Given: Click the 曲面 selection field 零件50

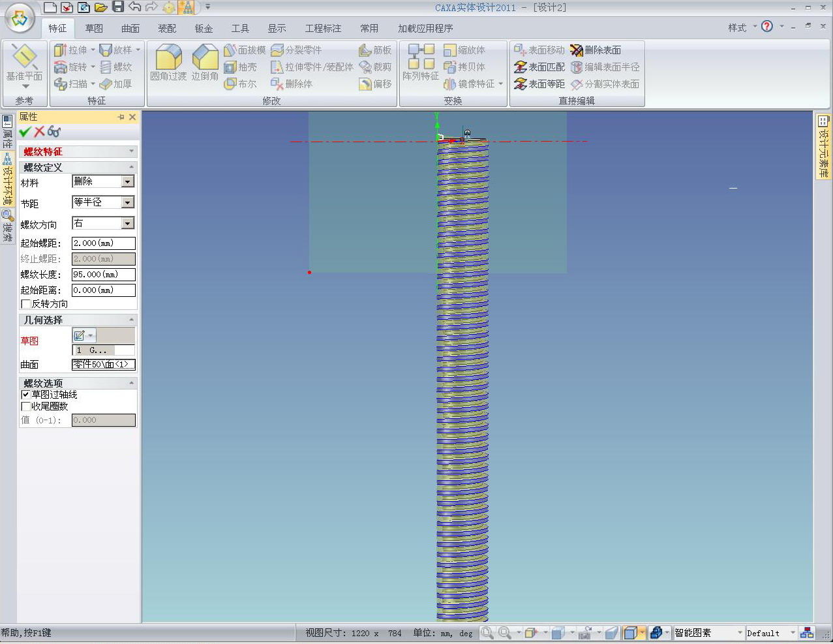Looking at the screenshot, I should pyautogui.click(x=104, y=365).
